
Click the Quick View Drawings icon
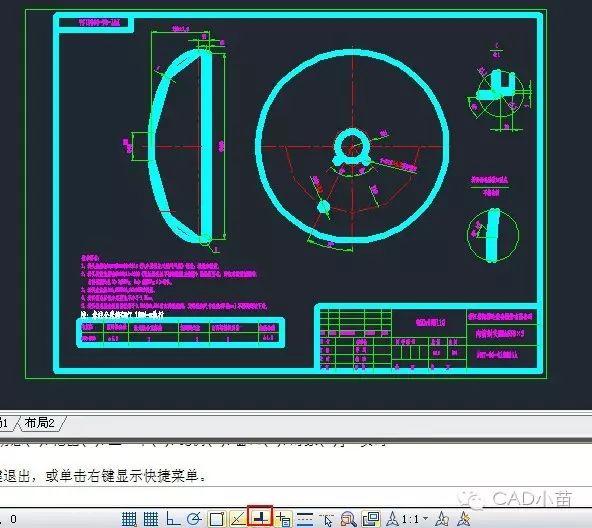[371, 519]
